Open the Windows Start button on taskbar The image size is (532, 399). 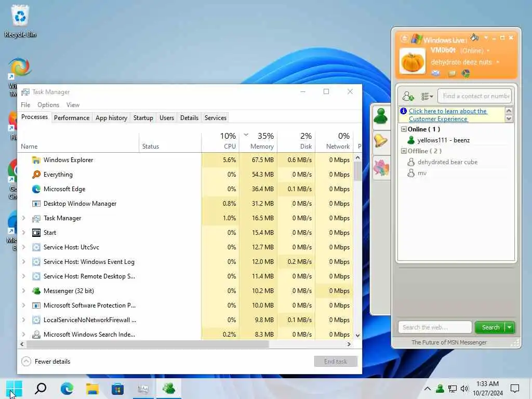14,389
